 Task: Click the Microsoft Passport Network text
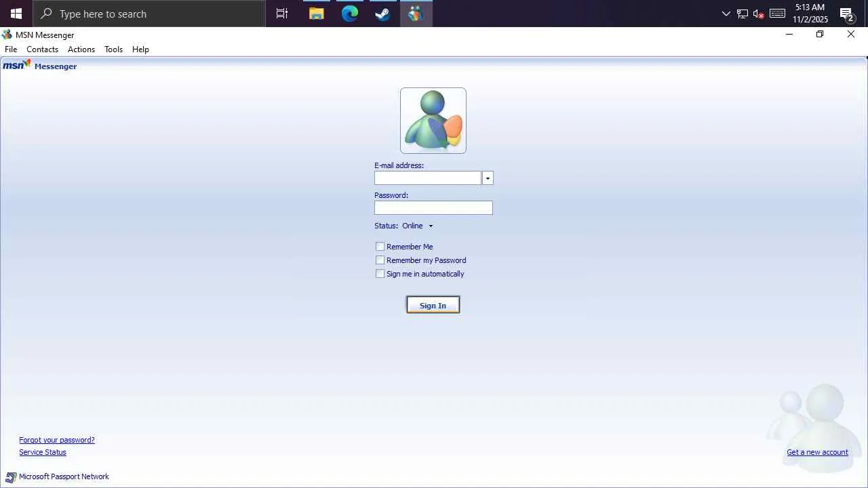click(64, 476)
